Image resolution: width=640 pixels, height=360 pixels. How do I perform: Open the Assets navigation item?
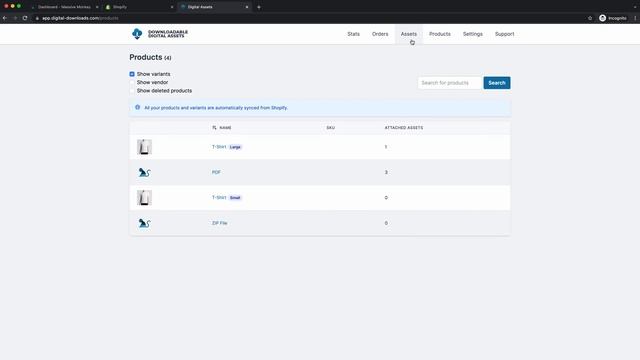click(409, 34)
